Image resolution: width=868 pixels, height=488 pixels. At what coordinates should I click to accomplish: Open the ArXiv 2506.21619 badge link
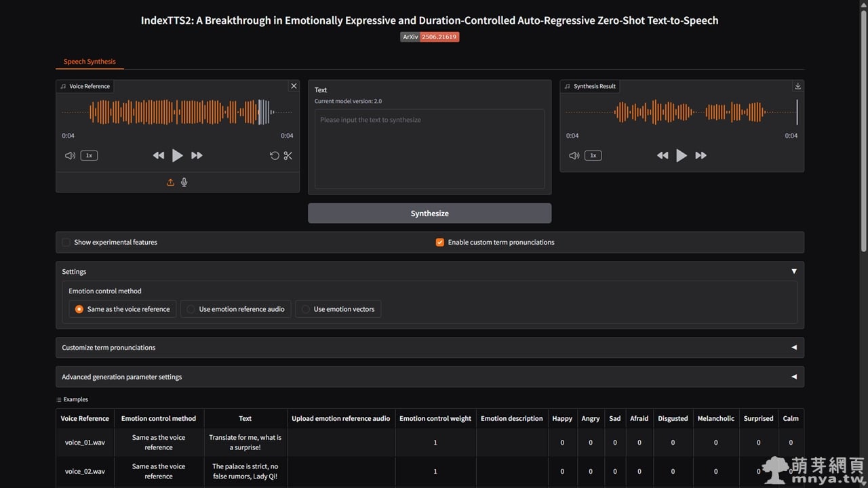coord(429,37)
